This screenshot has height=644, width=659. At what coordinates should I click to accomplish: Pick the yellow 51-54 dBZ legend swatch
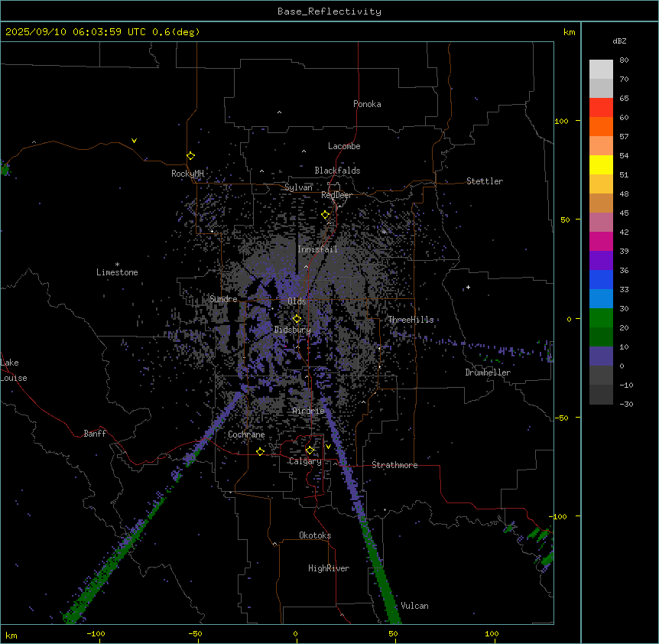(601, 164)
